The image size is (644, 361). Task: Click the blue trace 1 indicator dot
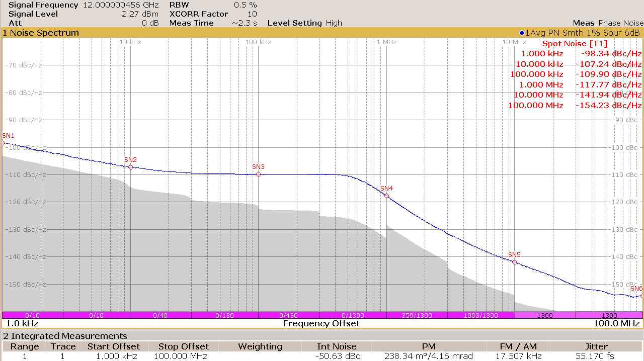tap(522, 33)
